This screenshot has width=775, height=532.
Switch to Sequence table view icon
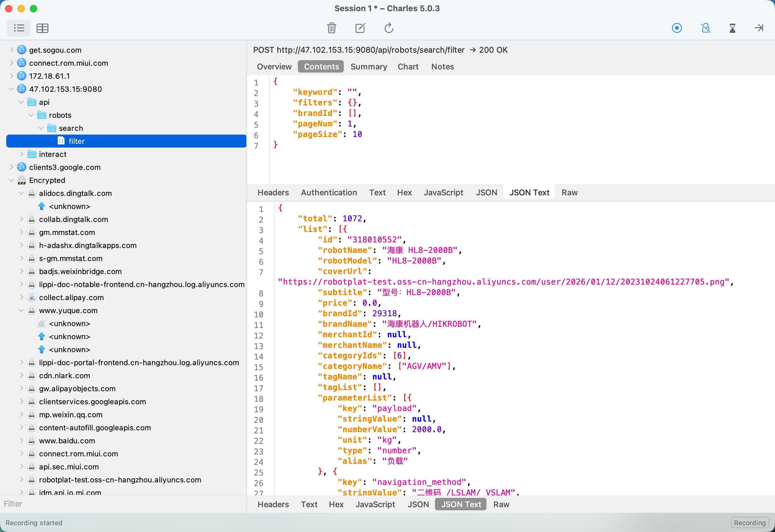point(43,28)
